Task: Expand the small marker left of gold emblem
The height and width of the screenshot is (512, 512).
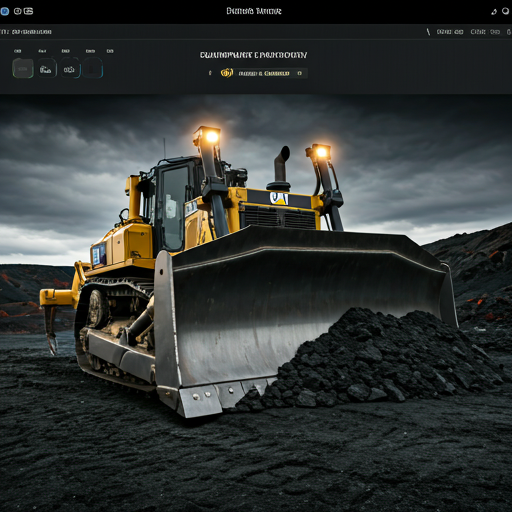Action: tap(210, 73)
